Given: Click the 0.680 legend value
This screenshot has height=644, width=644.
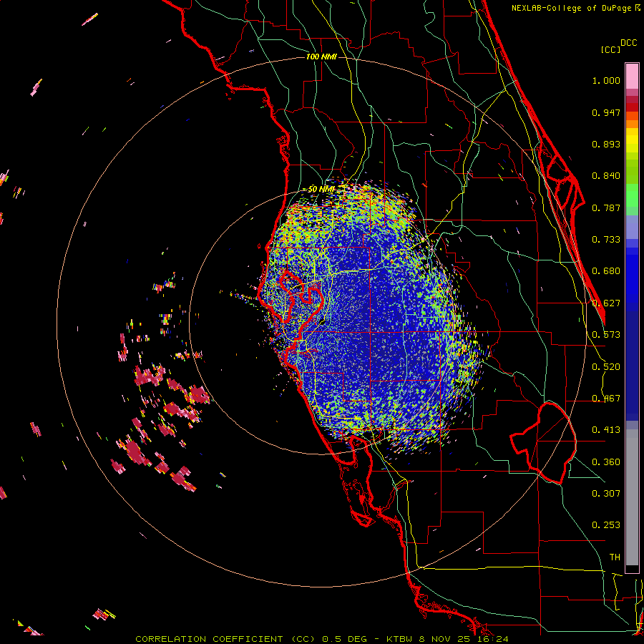Looking at the screenshot, I should pos(606,271).
